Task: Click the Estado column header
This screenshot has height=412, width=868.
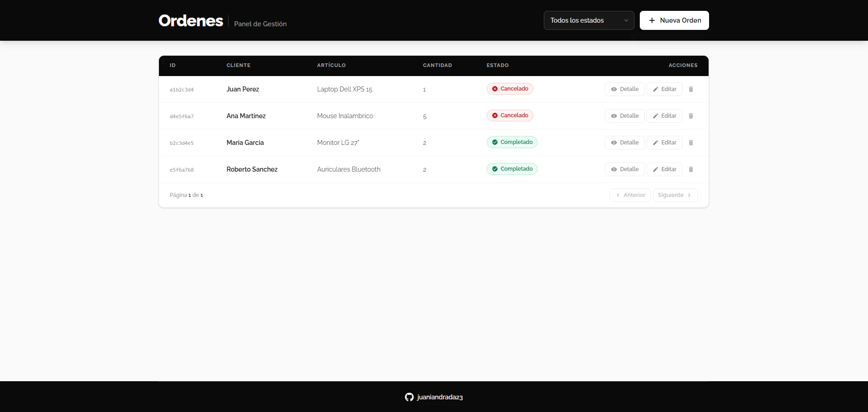Action: pyautogui.click(x=497, y=65)
